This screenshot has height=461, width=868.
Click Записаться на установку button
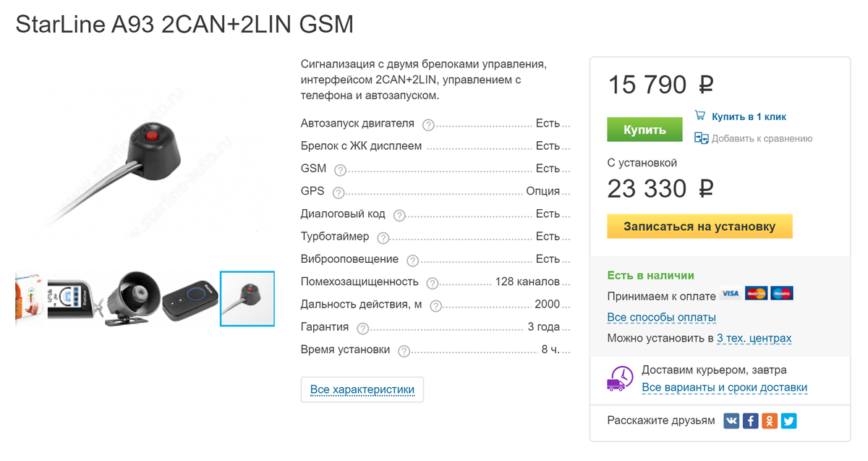point(699,227)
